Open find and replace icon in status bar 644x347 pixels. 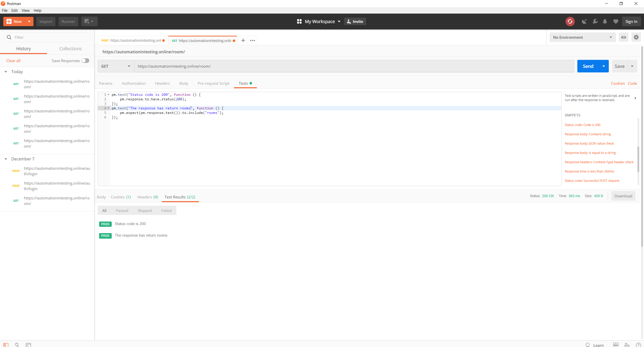17,345
